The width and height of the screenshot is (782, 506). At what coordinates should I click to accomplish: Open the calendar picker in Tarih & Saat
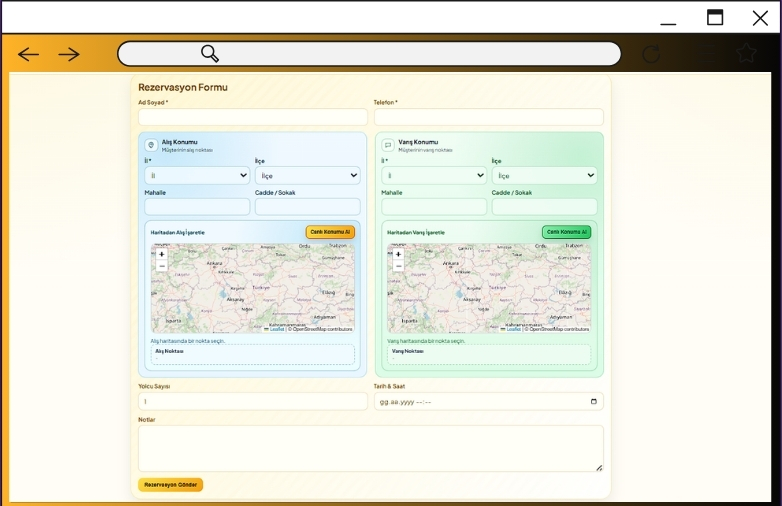594,402
